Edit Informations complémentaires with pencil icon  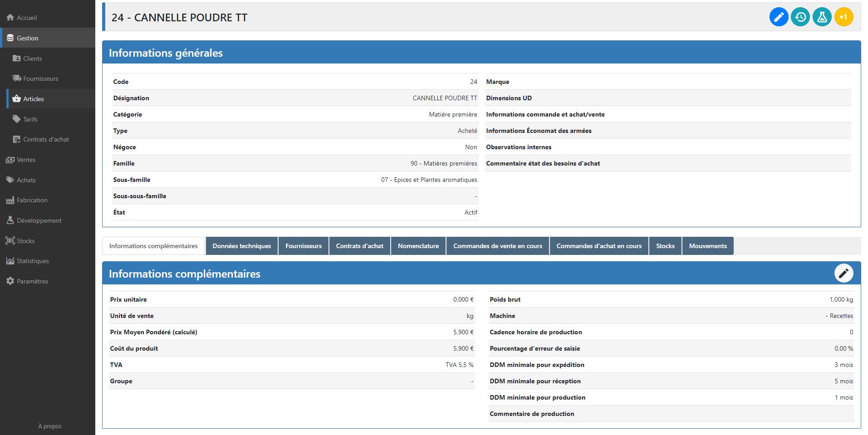[x=843, y=273]
